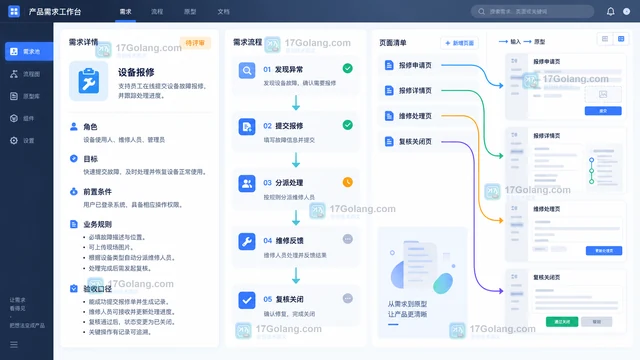Viewport: 640px width, 360px height.
Task: Collapse sidebar with the hamburger icon
Action: click(14, 344)
